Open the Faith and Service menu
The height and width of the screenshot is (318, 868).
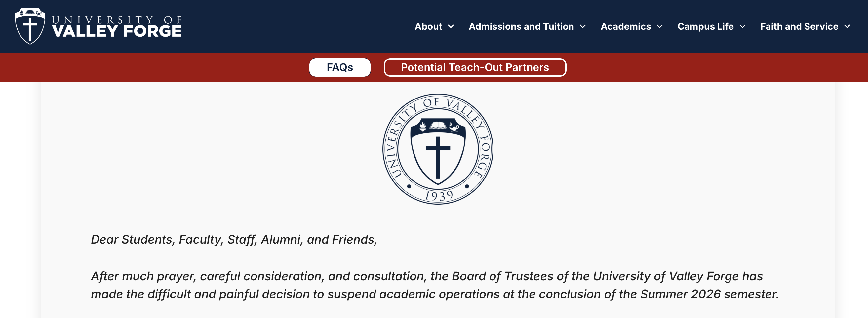coord(799,27)
